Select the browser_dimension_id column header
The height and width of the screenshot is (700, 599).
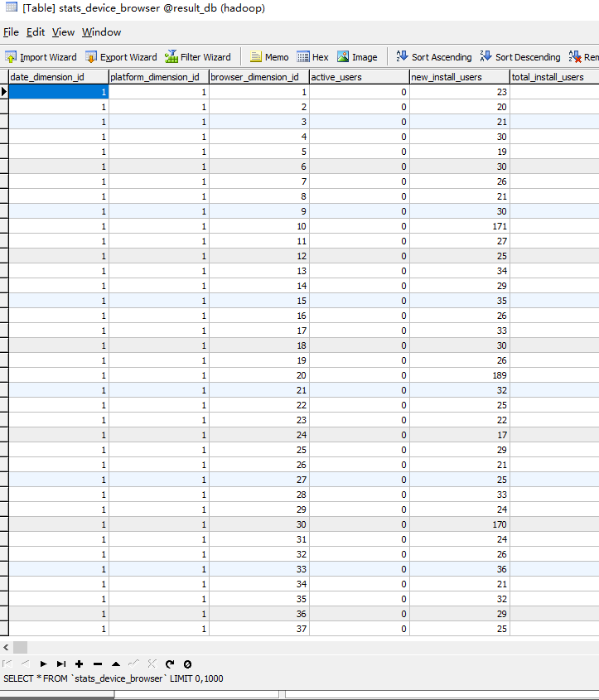pos(258,77)
